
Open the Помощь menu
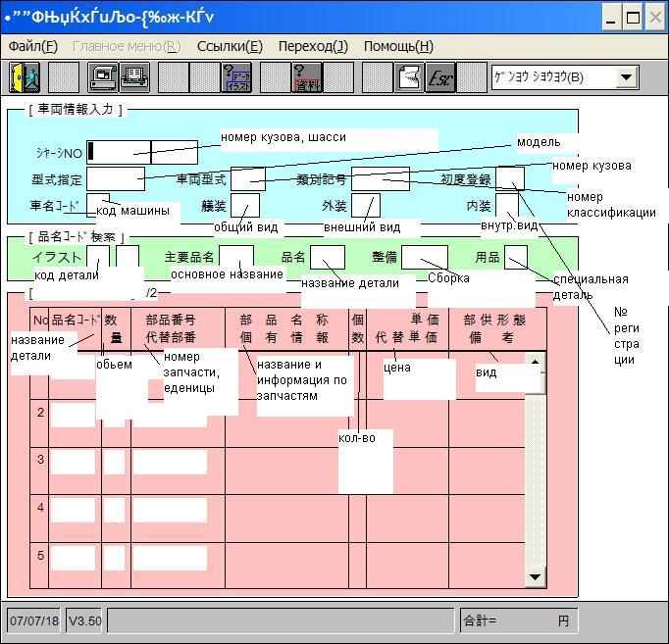[x=398, y=46]
